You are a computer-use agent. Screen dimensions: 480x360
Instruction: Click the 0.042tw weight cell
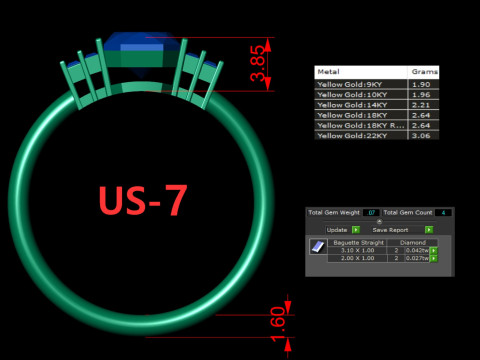point(417,250)
